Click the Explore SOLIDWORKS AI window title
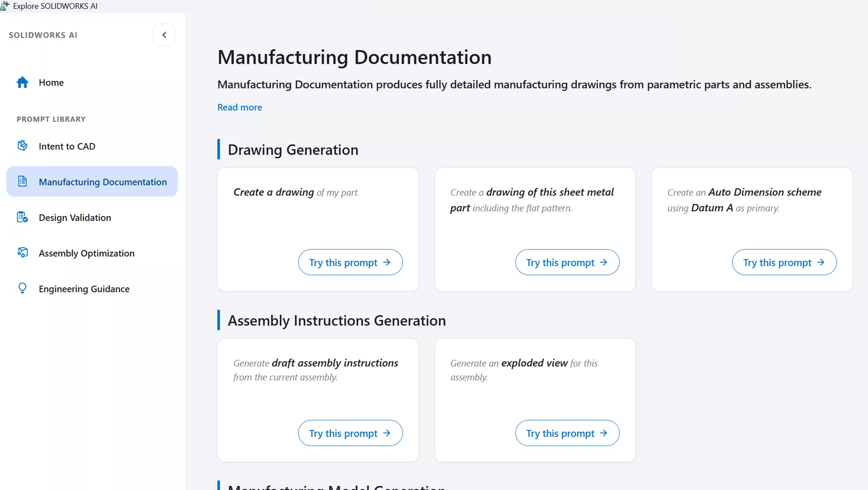The image size is (868, 490). tap(55, 6)
